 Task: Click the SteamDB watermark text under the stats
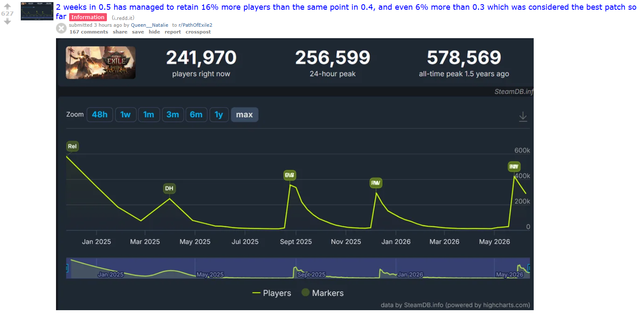pyautogui.click(x=514, y=92)
